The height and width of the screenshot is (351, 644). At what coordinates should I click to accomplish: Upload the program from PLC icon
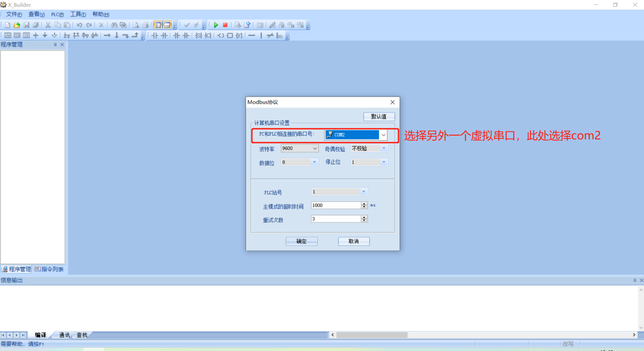(x=248, y=25)
